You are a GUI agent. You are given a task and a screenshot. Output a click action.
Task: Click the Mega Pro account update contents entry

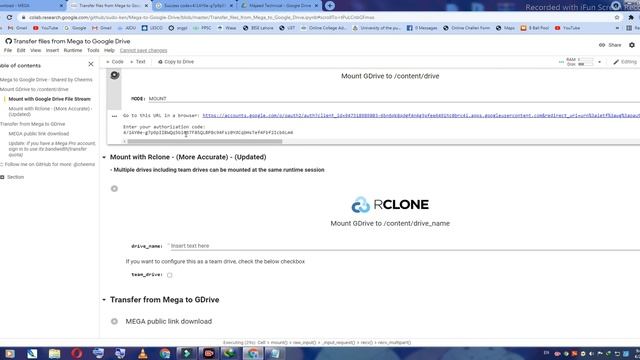tap(52, 149)
